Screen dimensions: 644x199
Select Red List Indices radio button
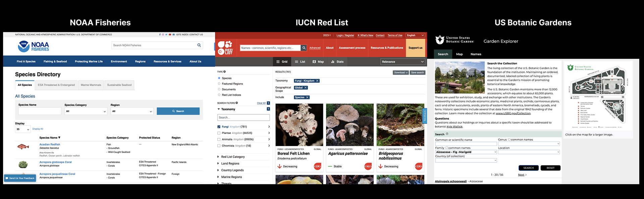click(219, 95)
